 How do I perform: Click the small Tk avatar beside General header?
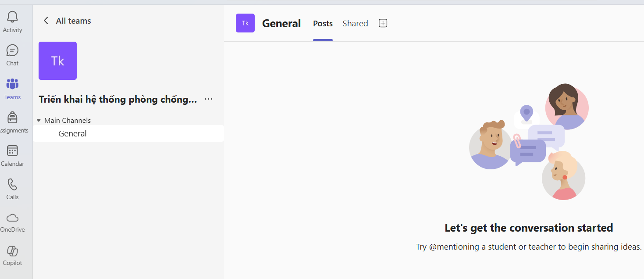point(245,23)
